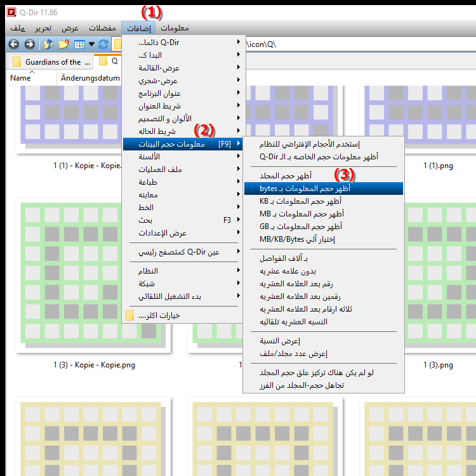The image size is (476, 476).
Task: Select show size in bytes option
Action: pyautogui.click(x=324, y=188)
